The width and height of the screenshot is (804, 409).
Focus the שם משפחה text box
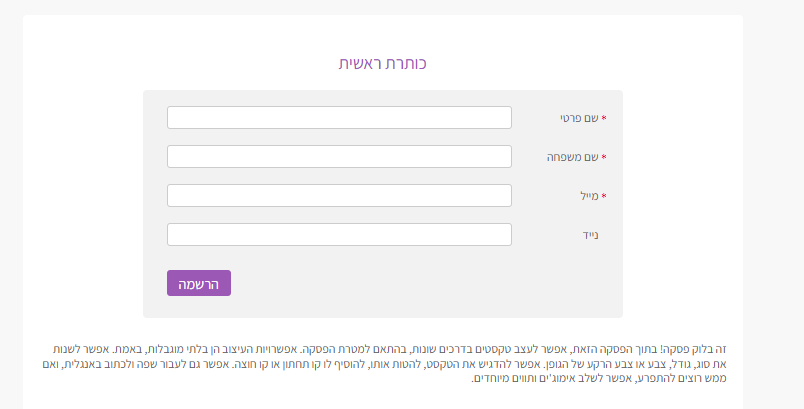(x=339, y=156)
